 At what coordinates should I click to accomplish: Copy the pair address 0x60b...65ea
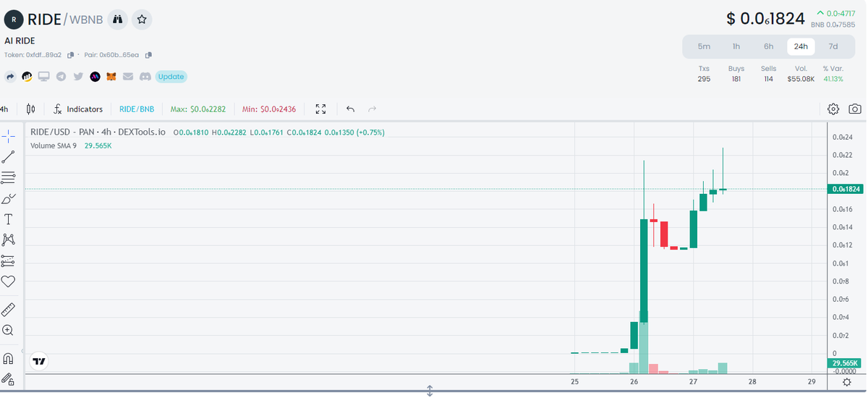pos(148,55)
